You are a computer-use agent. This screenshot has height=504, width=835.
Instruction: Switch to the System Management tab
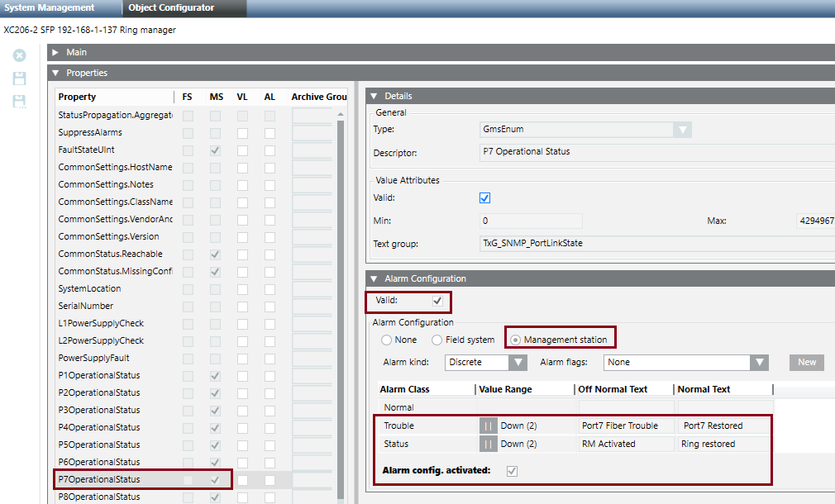pos(50,7)
